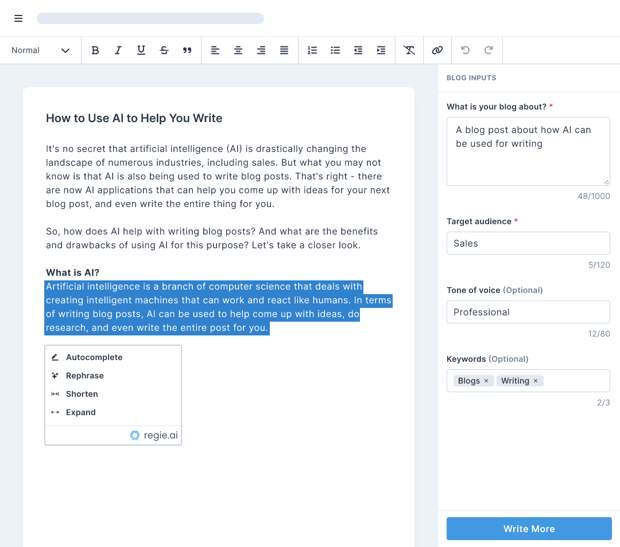The height and width of the screenshot is (547, 620).
Task: Insert a hyperlink
Action: [437, 50]
